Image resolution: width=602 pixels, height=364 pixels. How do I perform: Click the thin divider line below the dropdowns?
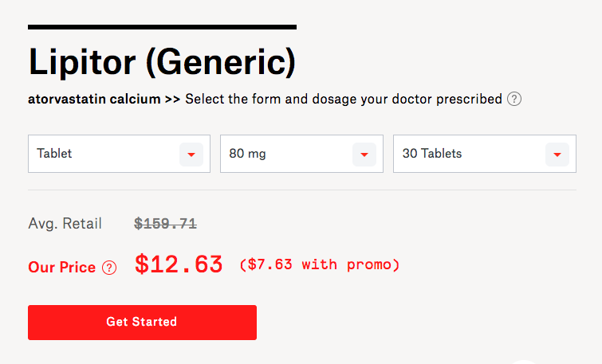click(302, 190)
